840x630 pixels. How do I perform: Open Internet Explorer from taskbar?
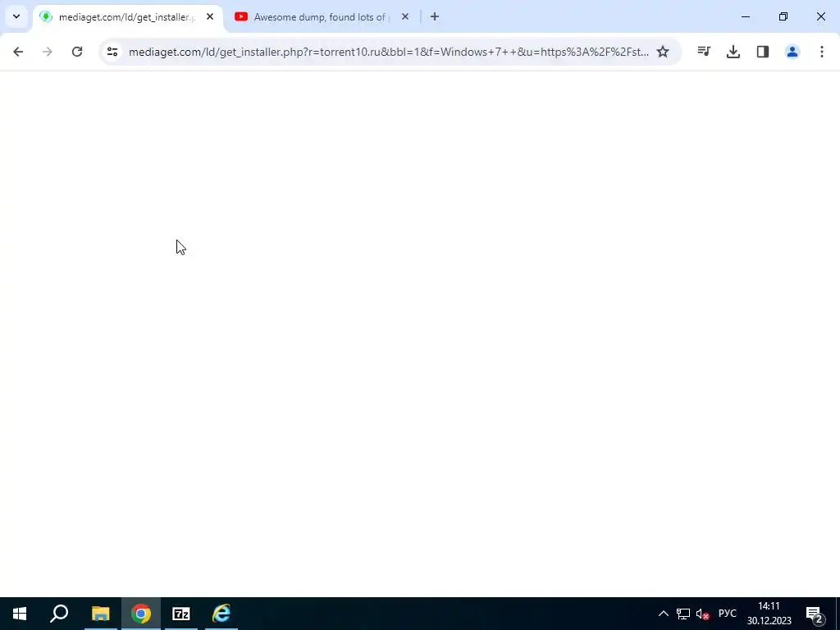tap(221, 614)
